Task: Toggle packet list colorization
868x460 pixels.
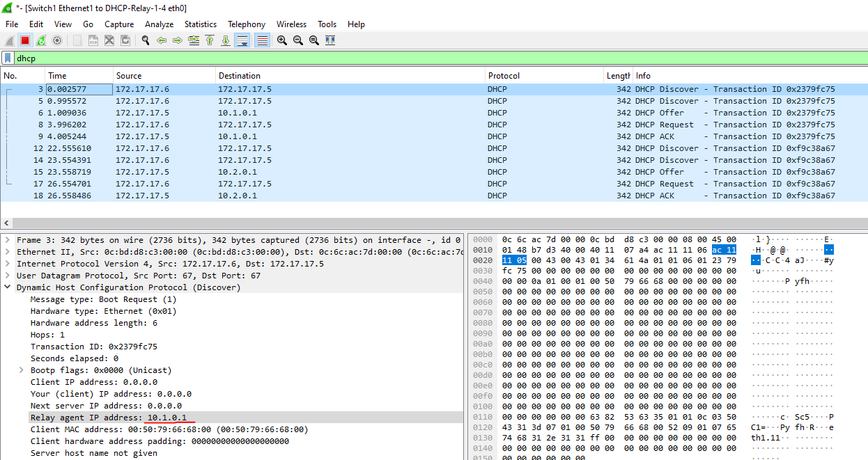Action: coord(262,40)
